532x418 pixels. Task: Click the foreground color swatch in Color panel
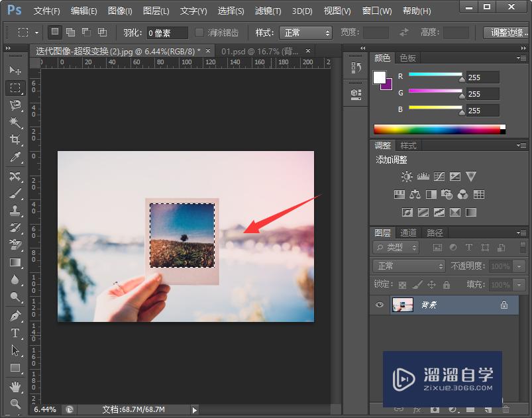[380, 78]
